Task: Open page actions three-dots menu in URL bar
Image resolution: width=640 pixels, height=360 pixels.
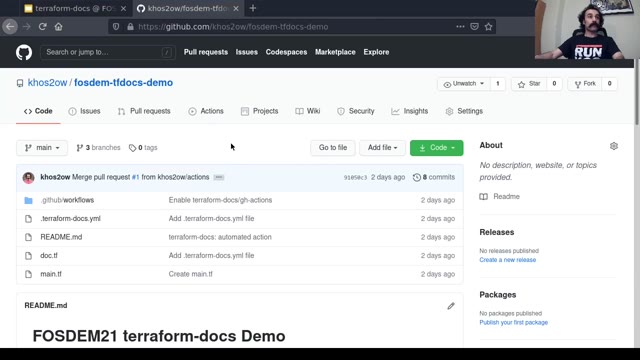Action: pos(460,27)
